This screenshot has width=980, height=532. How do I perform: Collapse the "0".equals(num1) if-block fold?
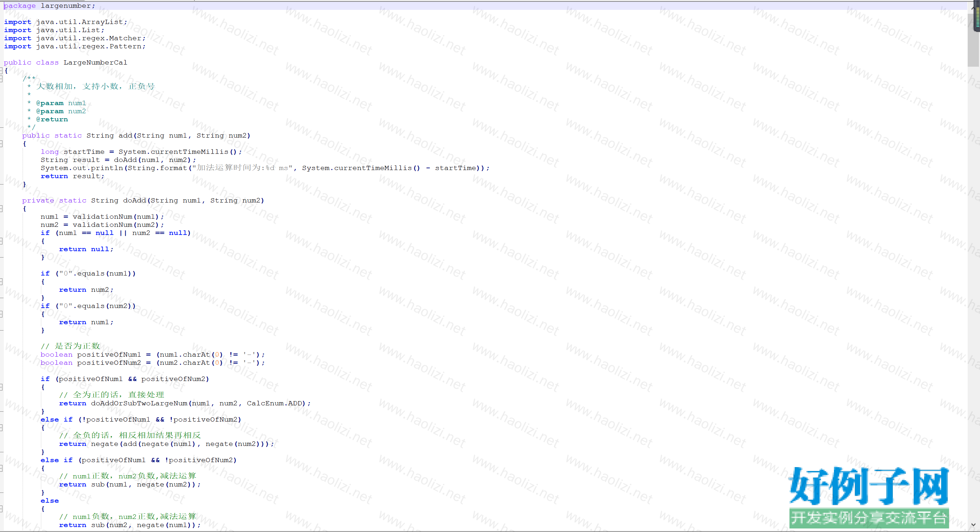coord(1,282)
